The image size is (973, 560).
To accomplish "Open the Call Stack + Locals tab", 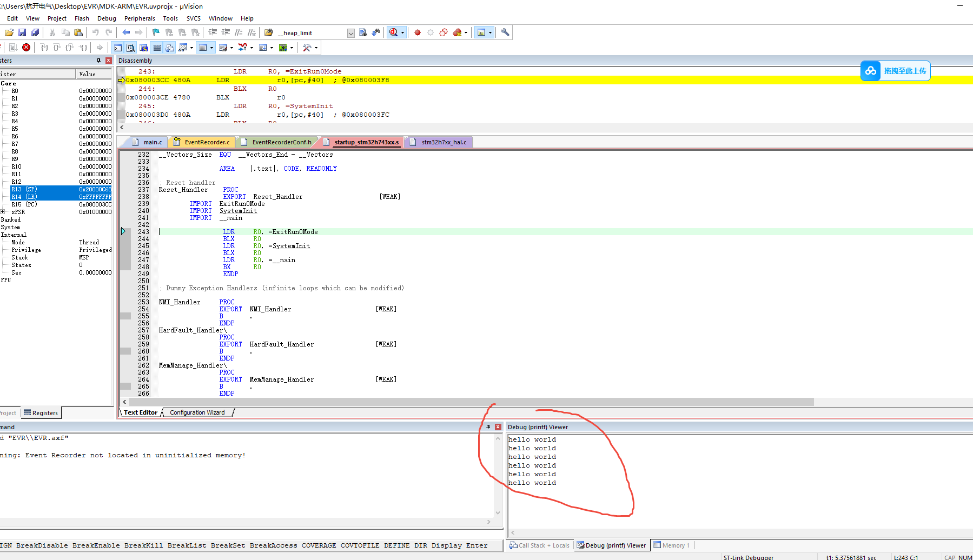I will (539, 545).
